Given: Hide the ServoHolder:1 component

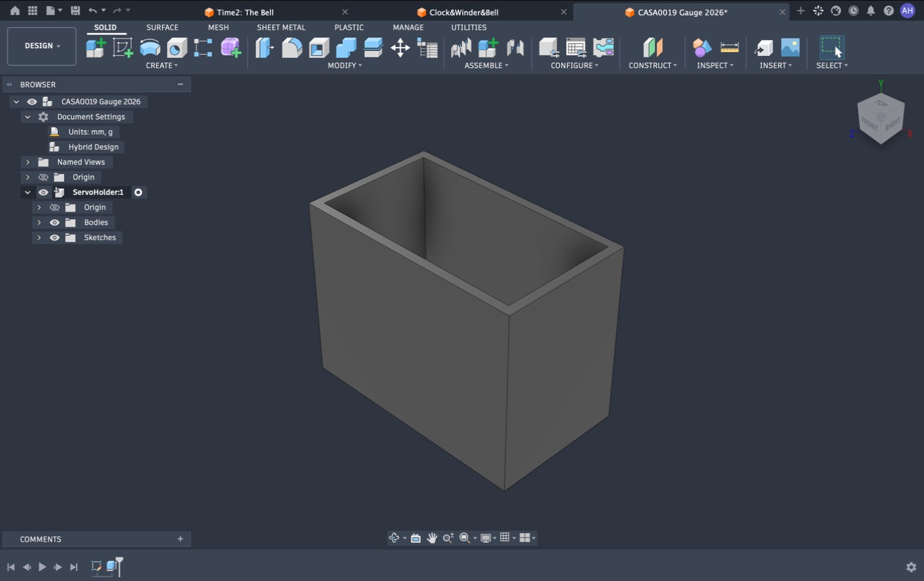Looking at the screenshot, I should click(x=43, y=192).
